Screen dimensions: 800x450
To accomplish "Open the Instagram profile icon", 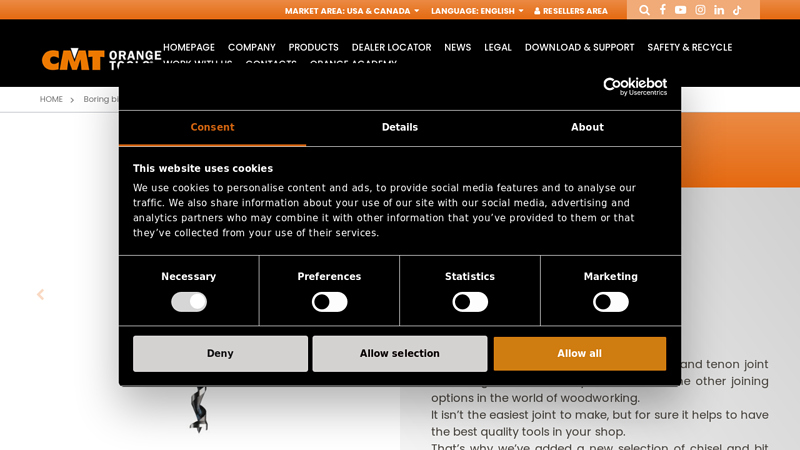I will click(700, 10).
